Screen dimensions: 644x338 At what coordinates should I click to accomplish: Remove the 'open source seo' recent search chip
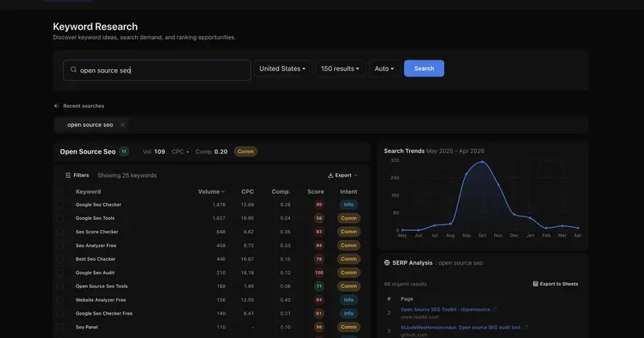(122, 125)
